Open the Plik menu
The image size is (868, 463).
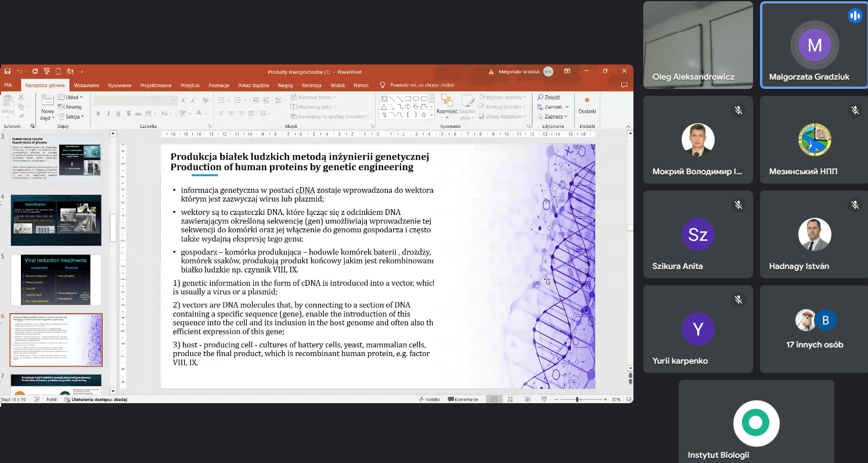pyautogui.click(x=8, y=85)
